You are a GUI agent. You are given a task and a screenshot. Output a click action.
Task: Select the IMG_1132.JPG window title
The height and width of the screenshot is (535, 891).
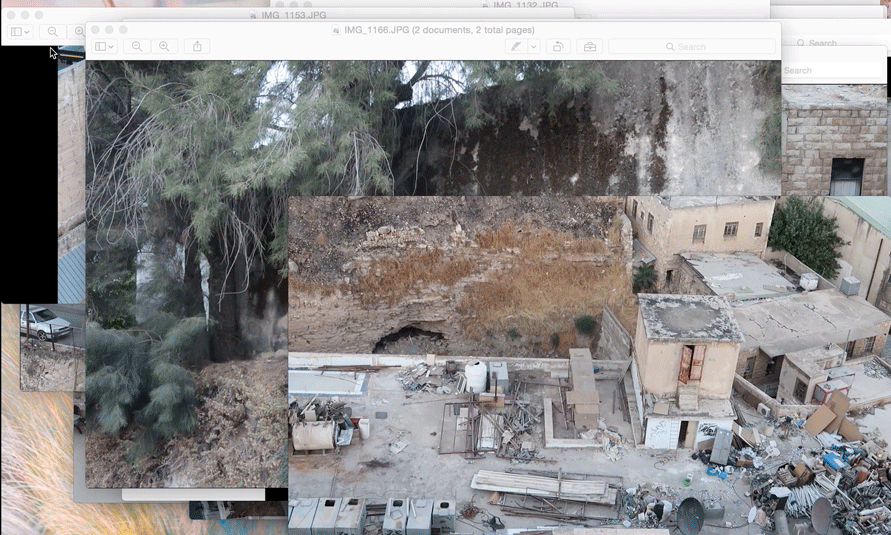[525, 5]
